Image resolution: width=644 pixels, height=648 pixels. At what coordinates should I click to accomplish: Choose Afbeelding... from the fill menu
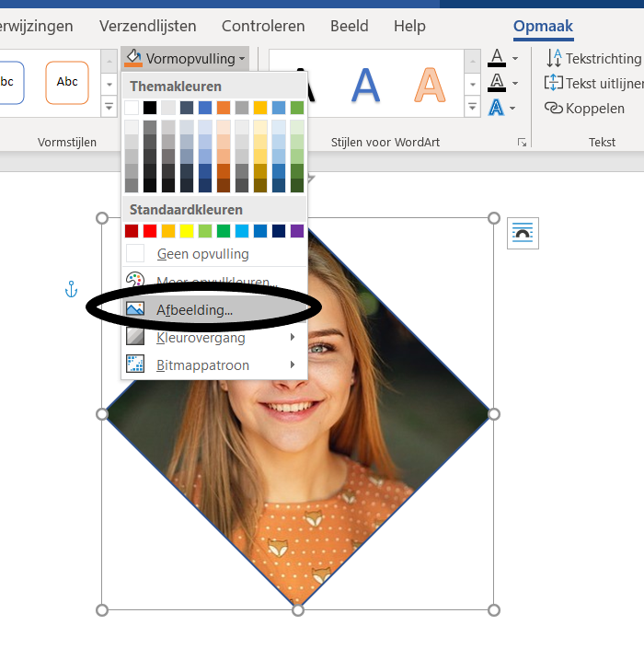(x=194, y=310)
